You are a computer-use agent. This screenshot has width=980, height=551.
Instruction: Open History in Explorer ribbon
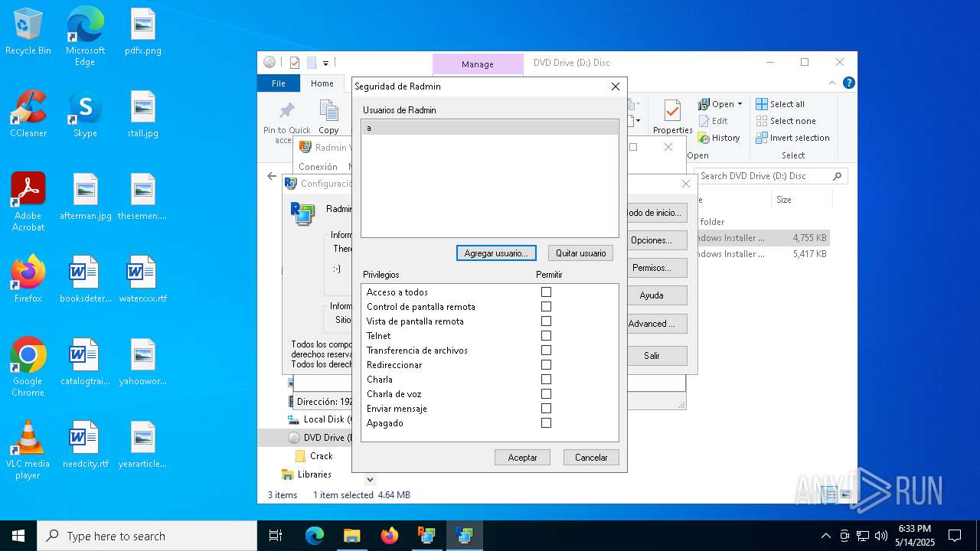[x=719, y=138]
